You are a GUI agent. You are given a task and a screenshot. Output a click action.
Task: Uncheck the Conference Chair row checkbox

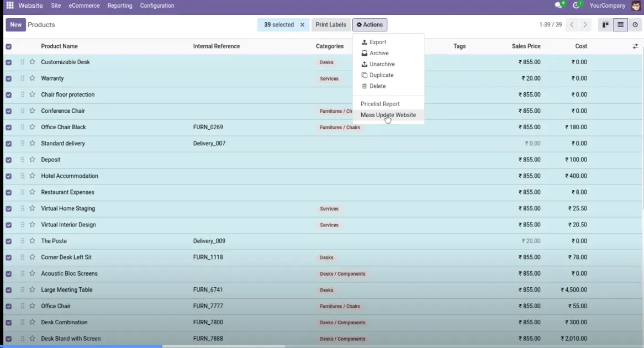click(9, 111)
